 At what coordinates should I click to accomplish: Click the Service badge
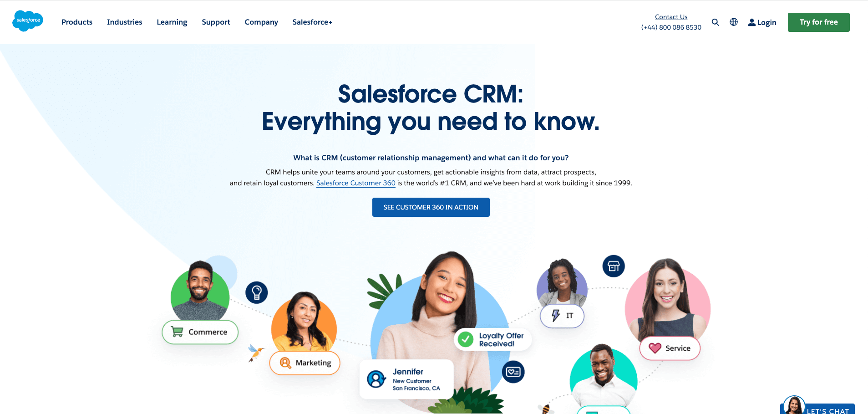click(x=670, y=348)
